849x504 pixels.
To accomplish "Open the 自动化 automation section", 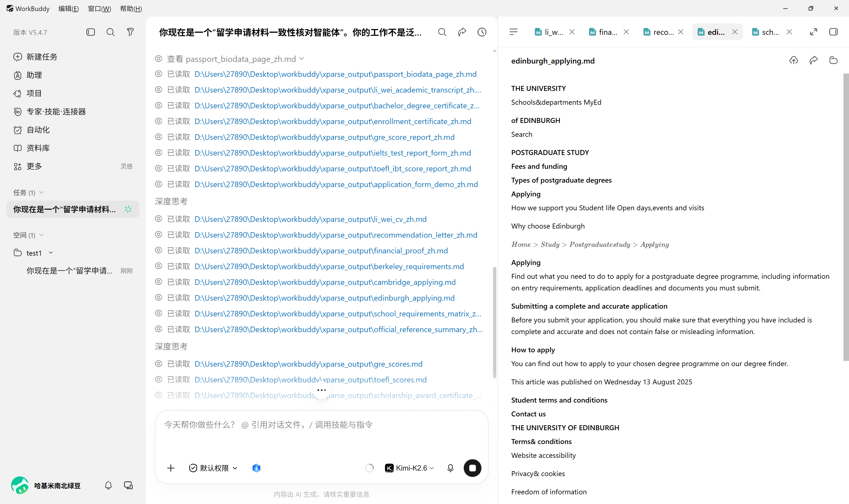I will 32,130.
